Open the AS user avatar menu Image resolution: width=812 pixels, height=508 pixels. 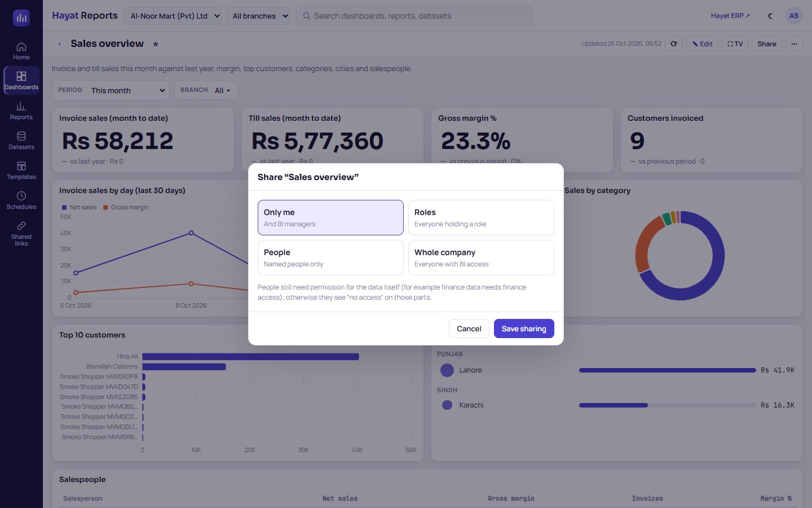[794, 16]
